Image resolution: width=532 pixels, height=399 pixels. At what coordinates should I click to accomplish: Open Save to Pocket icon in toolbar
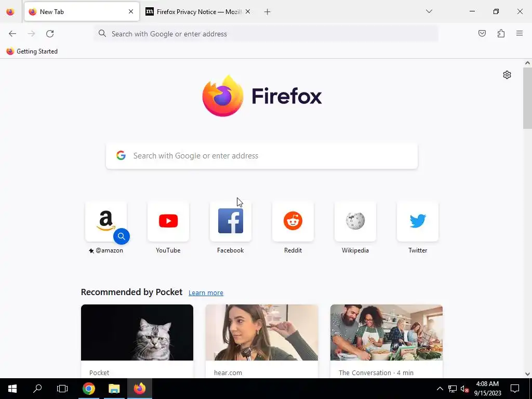click(x=482, y=33)
